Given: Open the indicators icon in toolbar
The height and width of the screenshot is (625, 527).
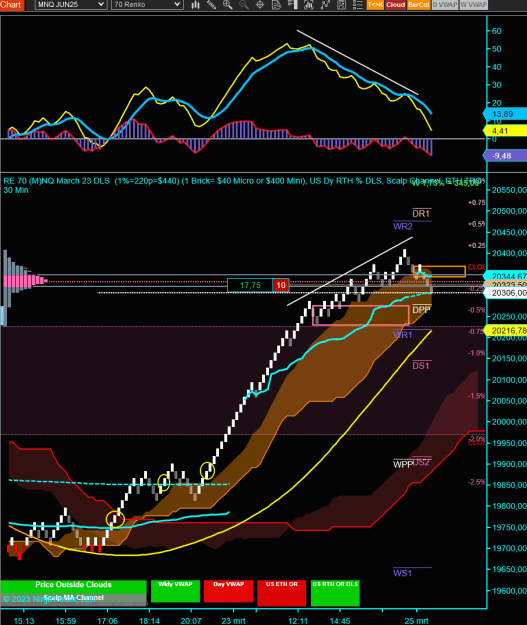Looking at the screenshot, I should (325, 4).
